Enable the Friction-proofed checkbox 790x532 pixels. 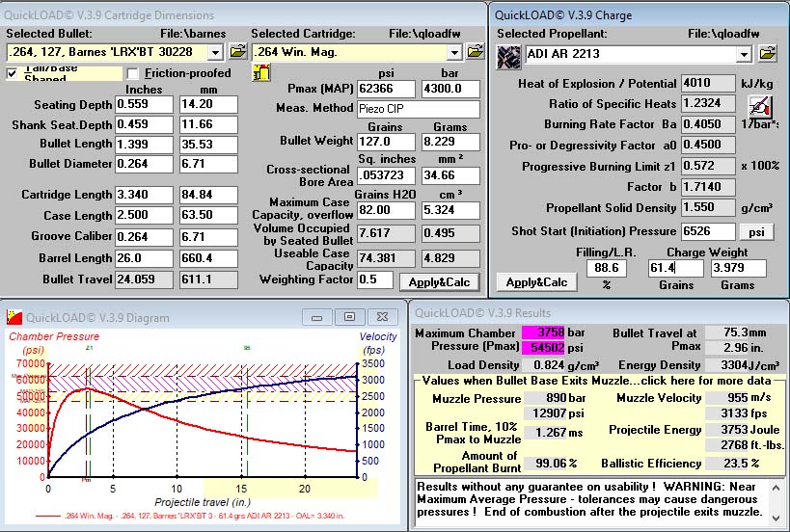132,73
